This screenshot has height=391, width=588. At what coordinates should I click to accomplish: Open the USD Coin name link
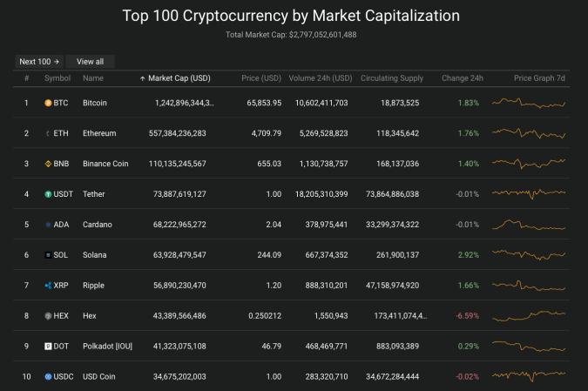pyautogui.click(x=99, y=376)
